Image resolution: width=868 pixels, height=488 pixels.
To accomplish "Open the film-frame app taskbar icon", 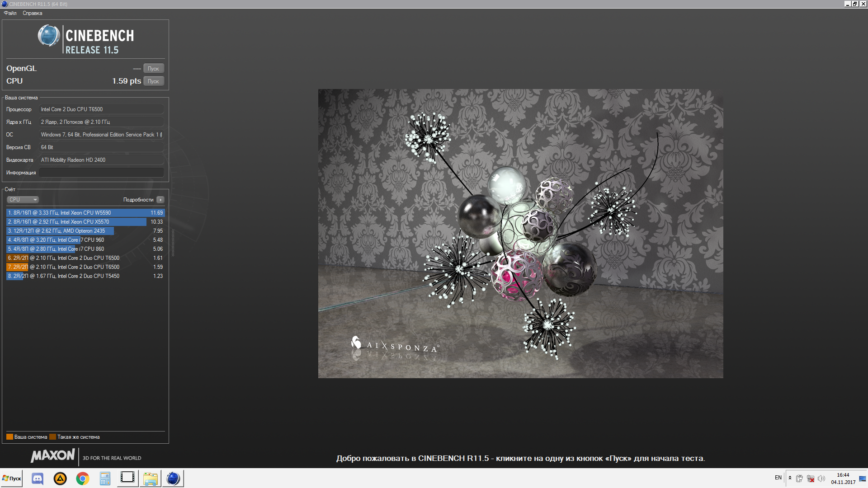I will [127, 478].
